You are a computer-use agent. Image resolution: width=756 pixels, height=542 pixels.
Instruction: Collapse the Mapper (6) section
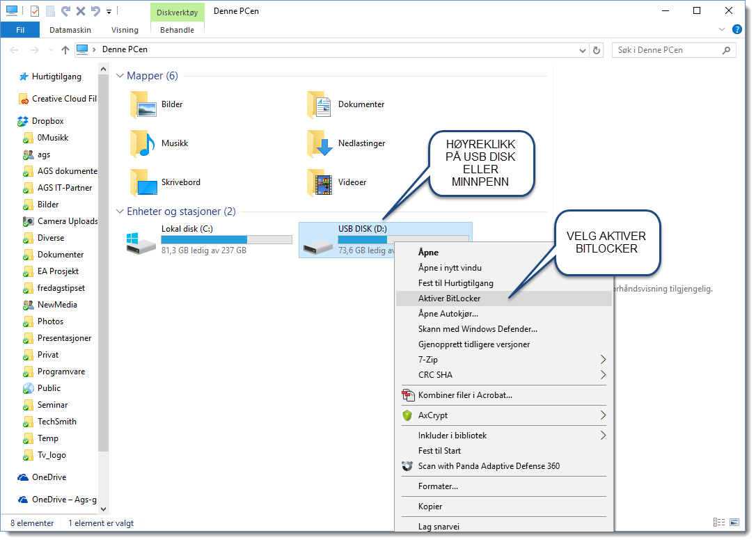(x=120, y=76)
